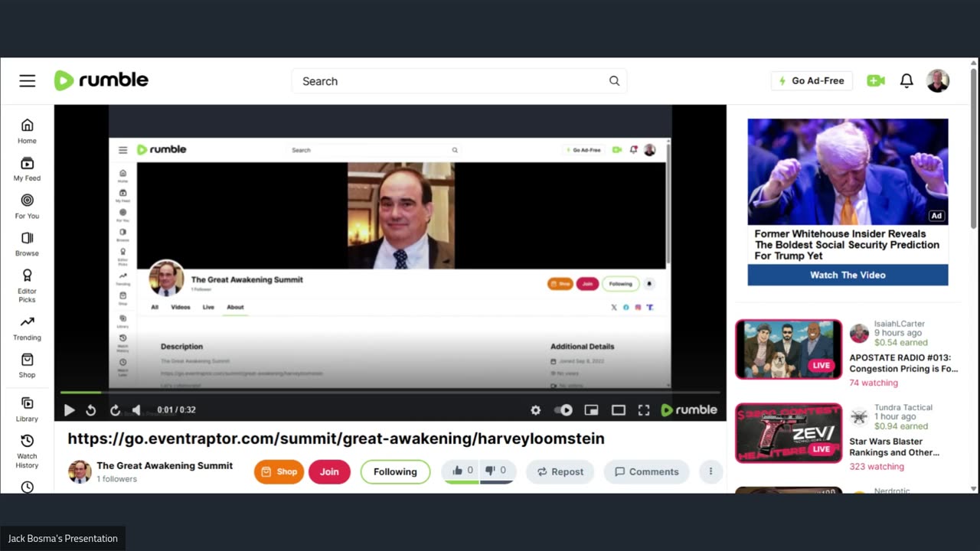Click the video URL title text
This screenshot has width=980, height=551.
(336, 439)
